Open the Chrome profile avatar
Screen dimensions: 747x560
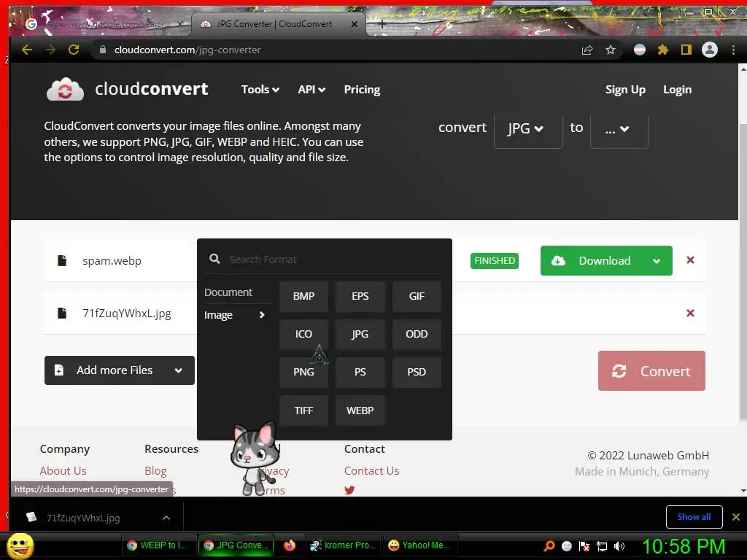709,50
